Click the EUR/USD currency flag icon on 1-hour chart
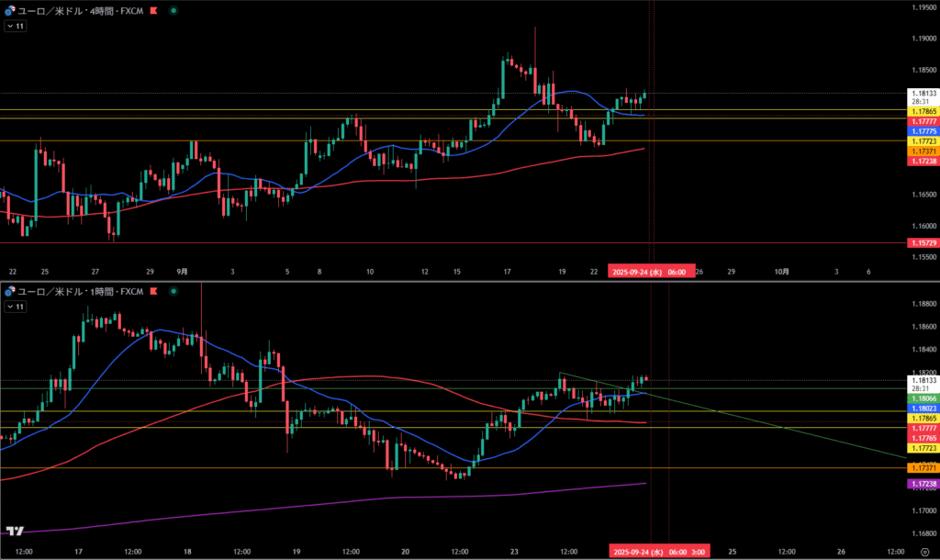Screen dimensions: 940x560 pos(10,292)
